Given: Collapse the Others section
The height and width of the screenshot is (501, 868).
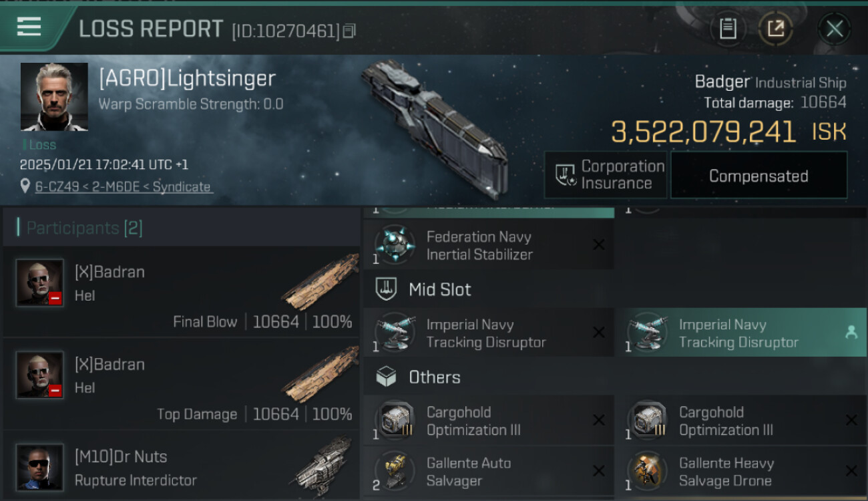Looking at the screenshot, I should point(434,377).
